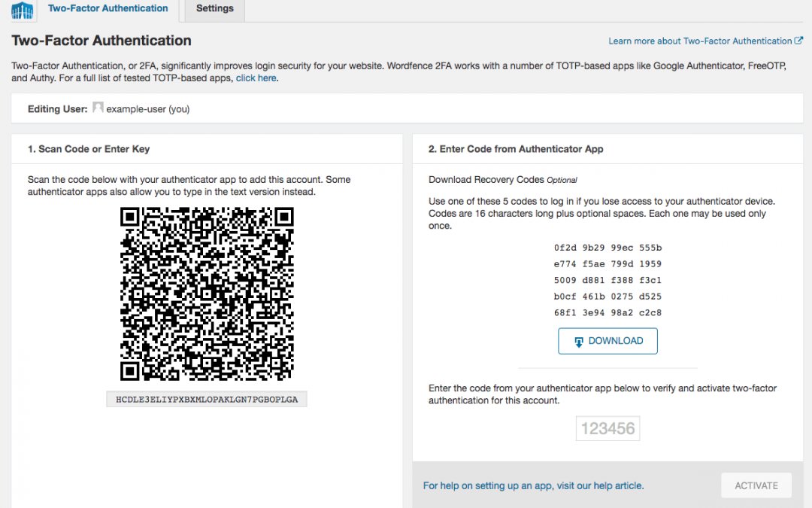The height and width of the screenshot is (508, 812).
Task: Click recovery code '0f2d 9b29 99ec 555b'
Action: tap(607, 248)
